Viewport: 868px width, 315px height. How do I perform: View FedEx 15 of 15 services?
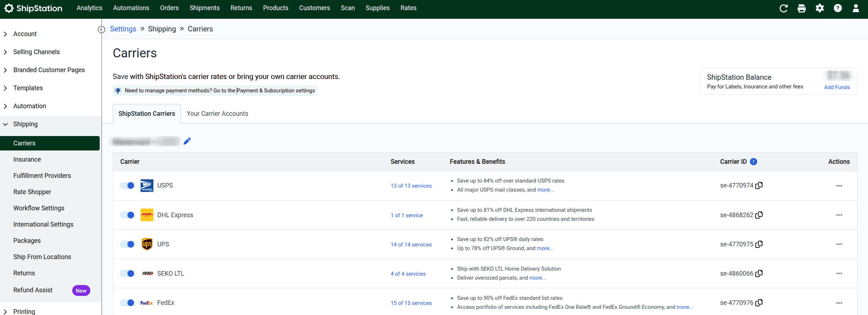[x=411, y=303]
